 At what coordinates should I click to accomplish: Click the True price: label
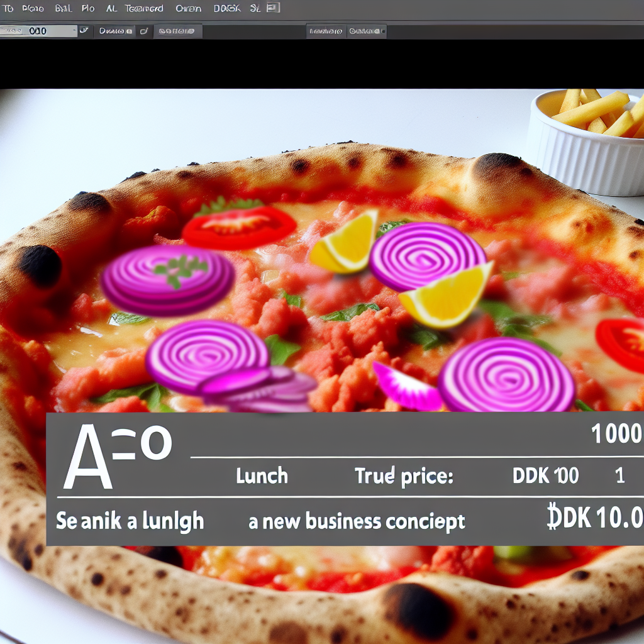tap(404, 476)
